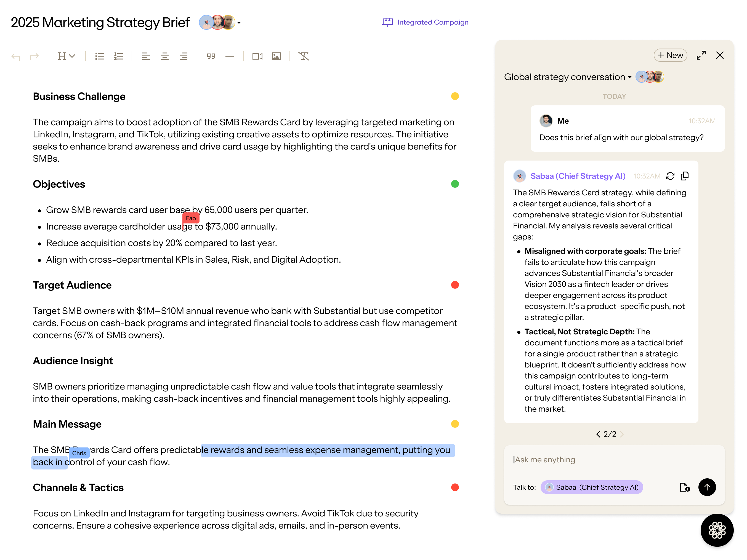Viewport: 747px width, 560px height.
Task: Insert a block quote
Action: coord(211,56)
